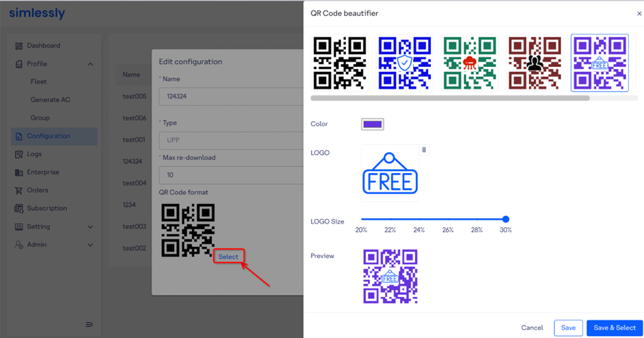
Task: Click the simlessly logo
Action: [37, 13]
